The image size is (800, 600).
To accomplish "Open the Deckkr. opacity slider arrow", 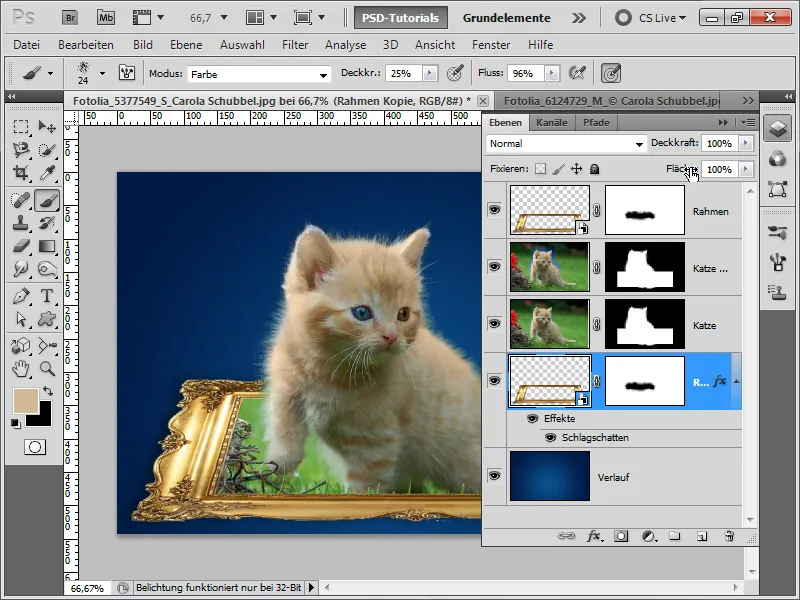I will pyautogui.click(x=430, y=73).
